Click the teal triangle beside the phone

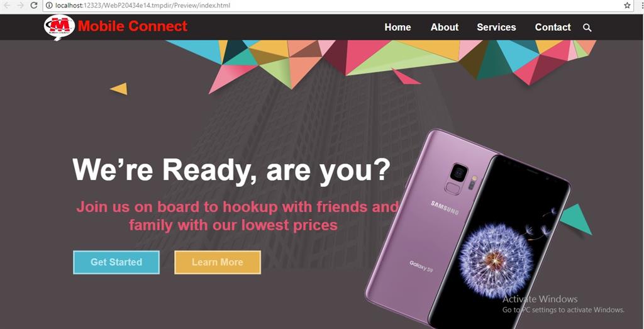pos(576,219)
